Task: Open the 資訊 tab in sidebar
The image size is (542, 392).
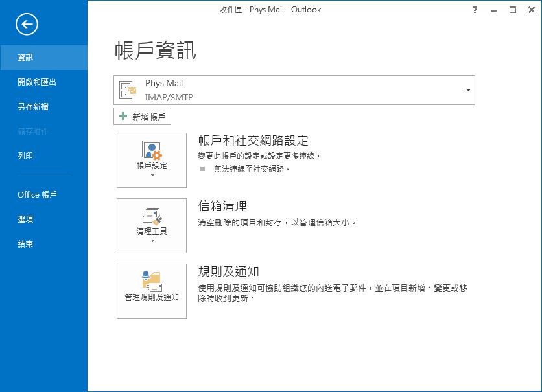Action: [x=43, y=57]
